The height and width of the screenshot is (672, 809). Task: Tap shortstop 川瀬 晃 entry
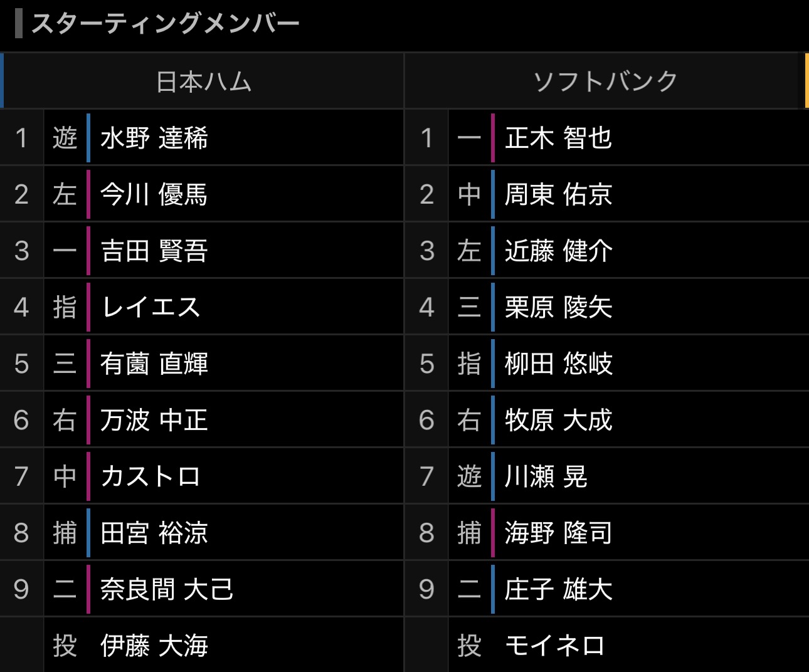coord(546,476)
